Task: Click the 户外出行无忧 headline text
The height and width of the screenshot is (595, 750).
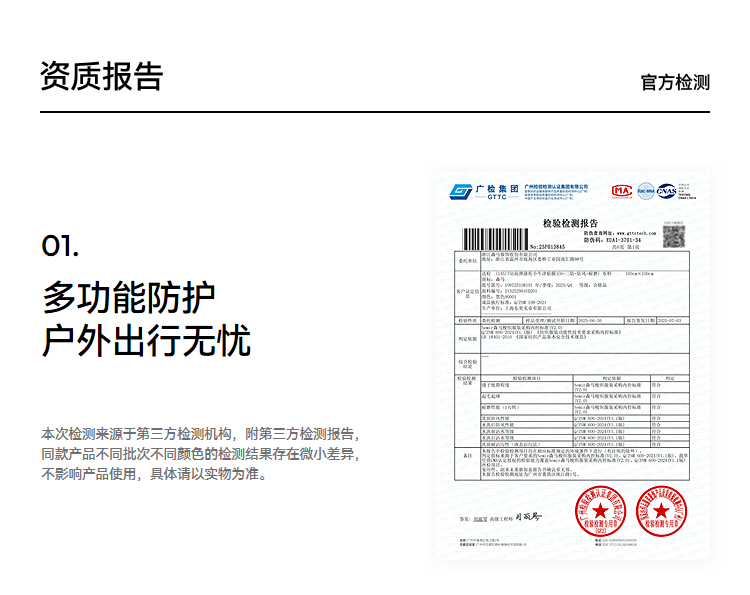Action: (x=146, y=341)
